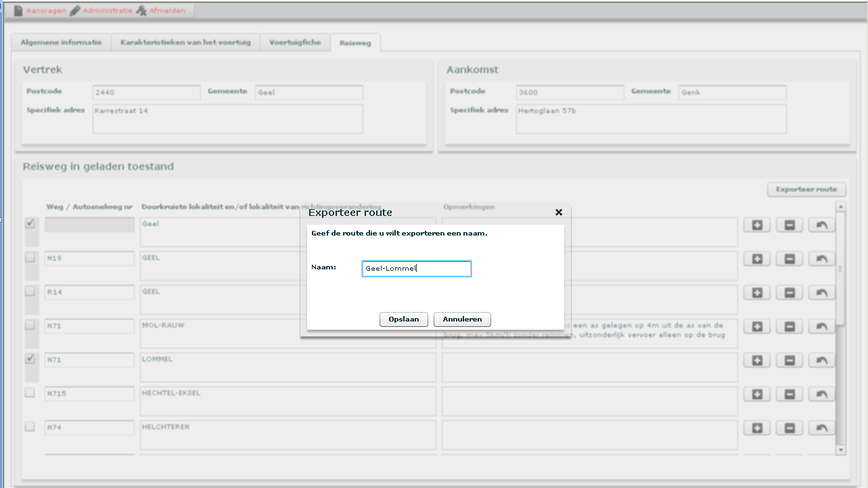
Task: Click the Opslaan button in the dialog
Action: 404,319
